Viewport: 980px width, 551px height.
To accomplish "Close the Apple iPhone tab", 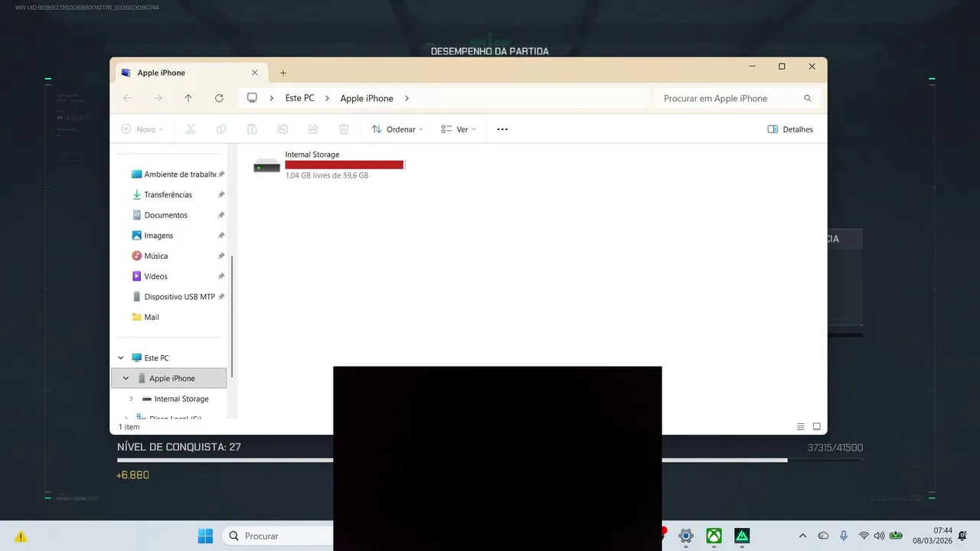I will point(255,73).
